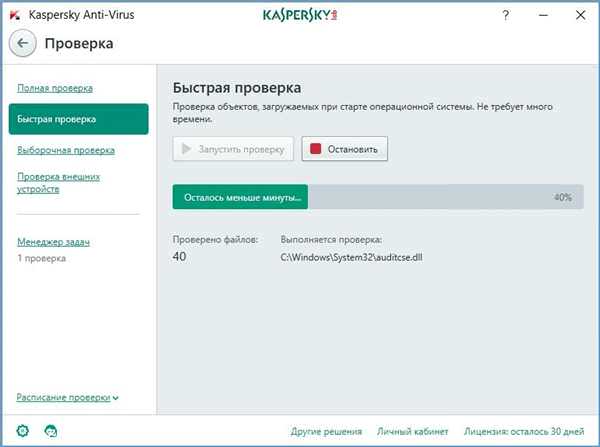Screen dimensions: 600x447
Task: Close the Kaspersky Anti-Virus window
Action: pyautogui.click(x=580, y=15)
